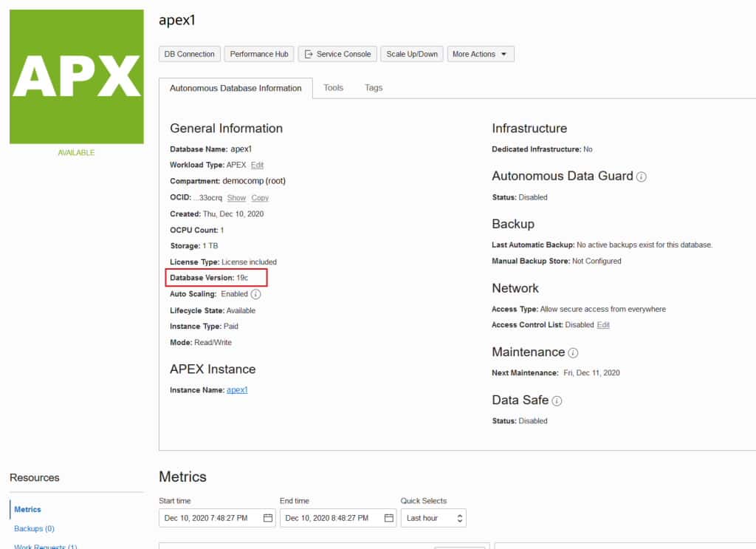The width and height of the screenshot is (756, 549).
Task: Open the Quick Selects Last hour dropdown
Action: pos(433,518)
